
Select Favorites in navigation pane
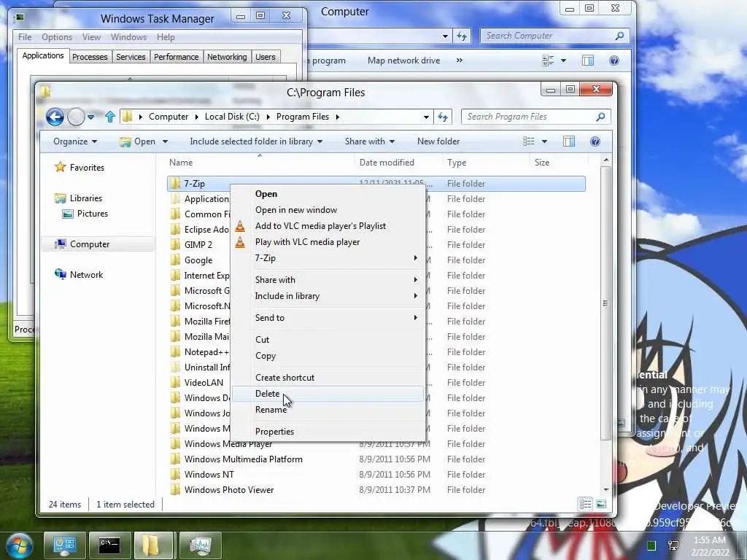(87, 168)
